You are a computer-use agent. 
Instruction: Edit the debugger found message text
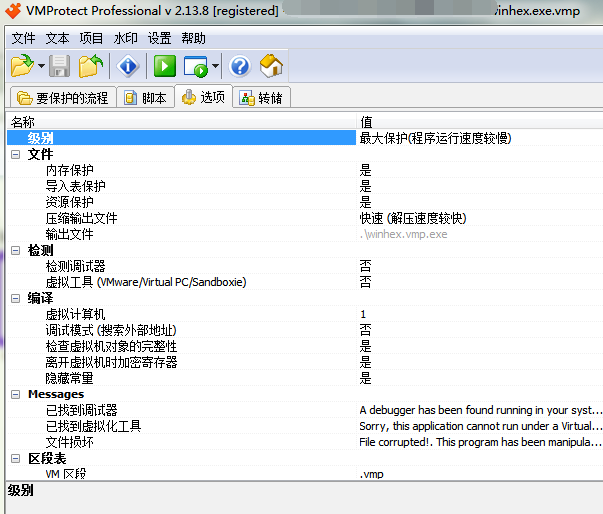click(480, 411)
